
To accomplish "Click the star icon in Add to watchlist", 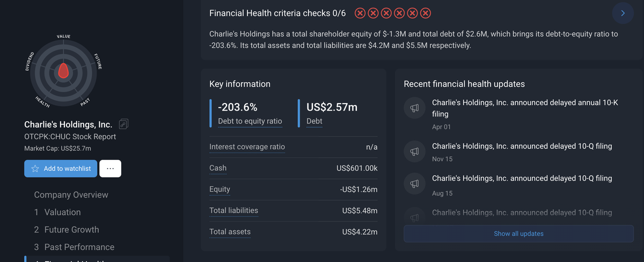I will 35,169.
